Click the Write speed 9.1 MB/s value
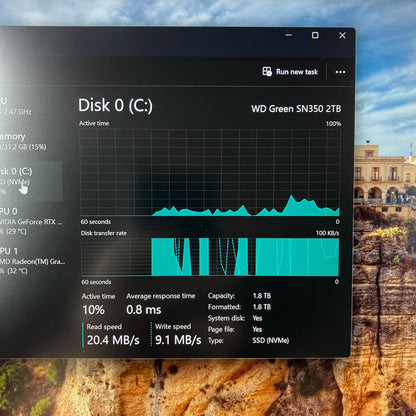 pyautogui.click(x=178, y=340)
